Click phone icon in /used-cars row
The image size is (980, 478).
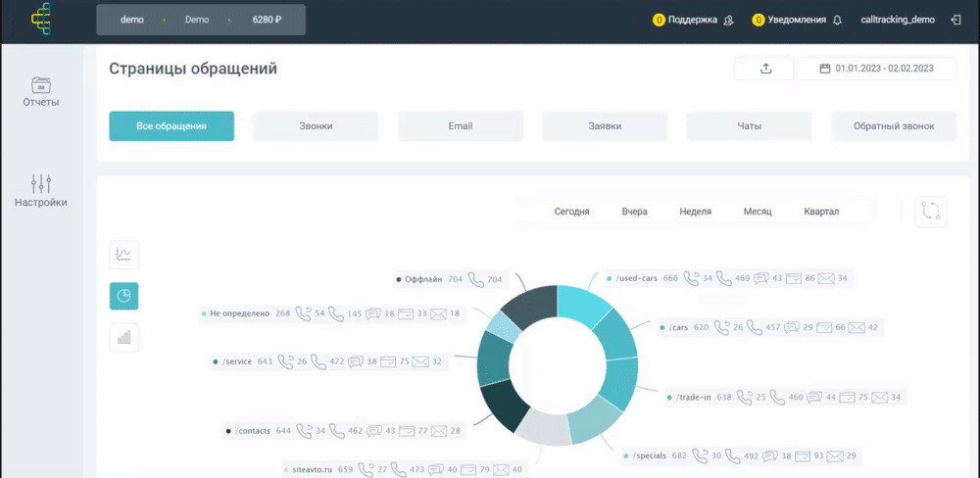tap(724, 278)
